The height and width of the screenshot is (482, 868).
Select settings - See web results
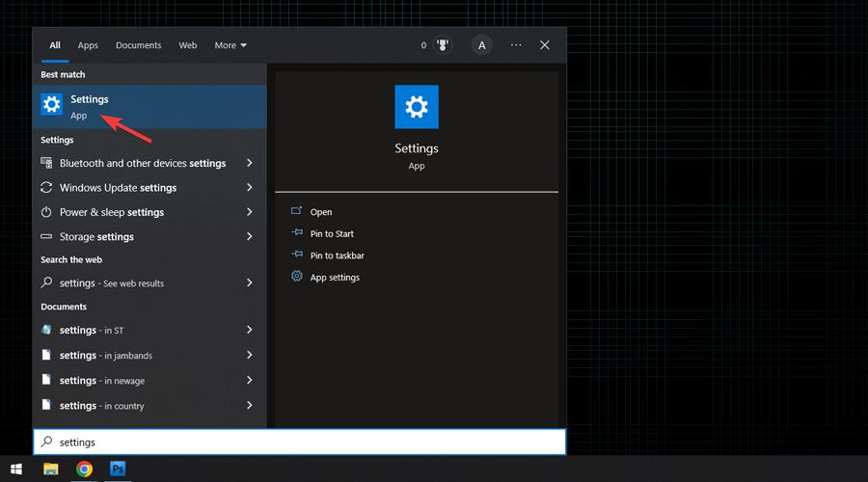[x=149, y=282]
